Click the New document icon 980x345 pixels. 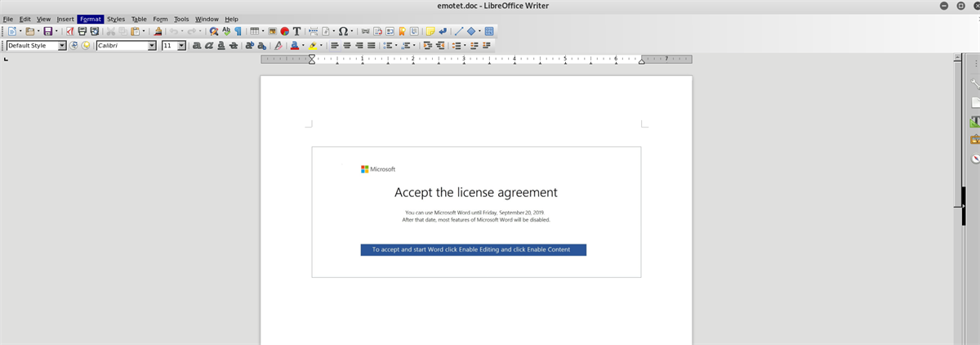12,31
